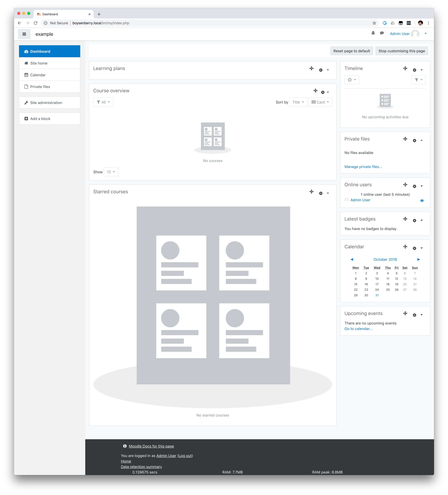Click Go to calendar link

click(x=358, y=329)
